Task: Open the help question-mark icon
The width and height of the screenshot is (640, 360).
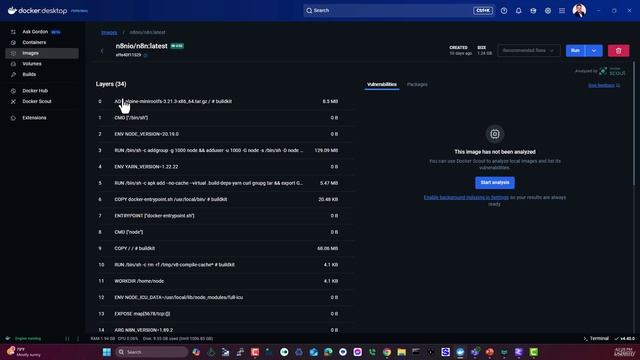Action: click(504, 11)
